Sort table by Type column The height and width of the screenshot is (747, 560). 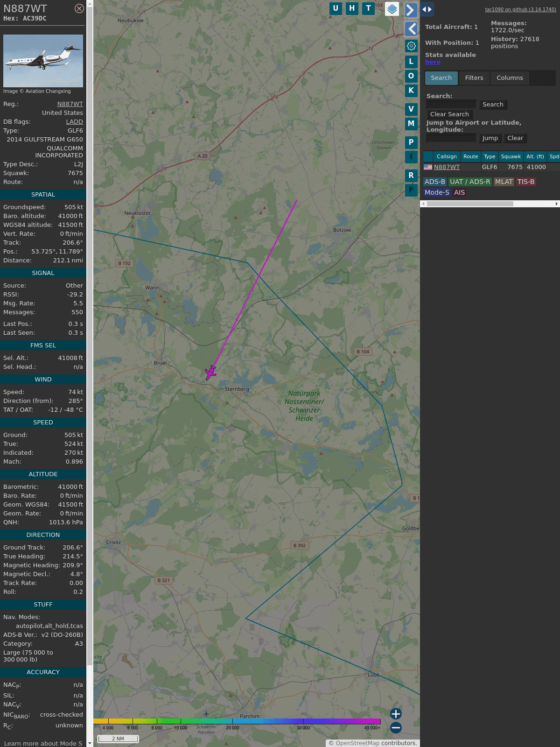tap(490, 156)
